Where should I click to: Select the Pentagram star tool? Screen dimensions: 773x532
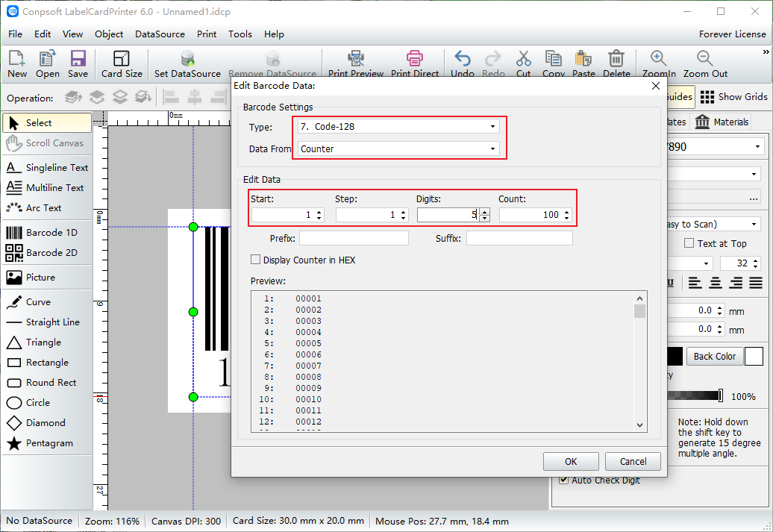tap(47, 443)
